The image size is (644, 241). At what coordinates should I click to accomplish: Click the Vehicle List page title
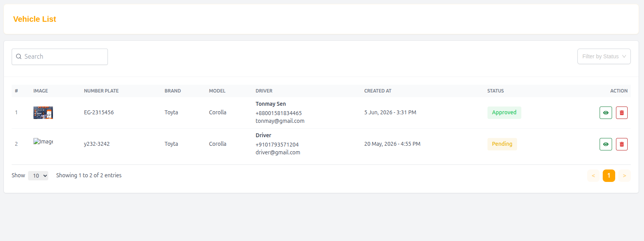point(35,19)
